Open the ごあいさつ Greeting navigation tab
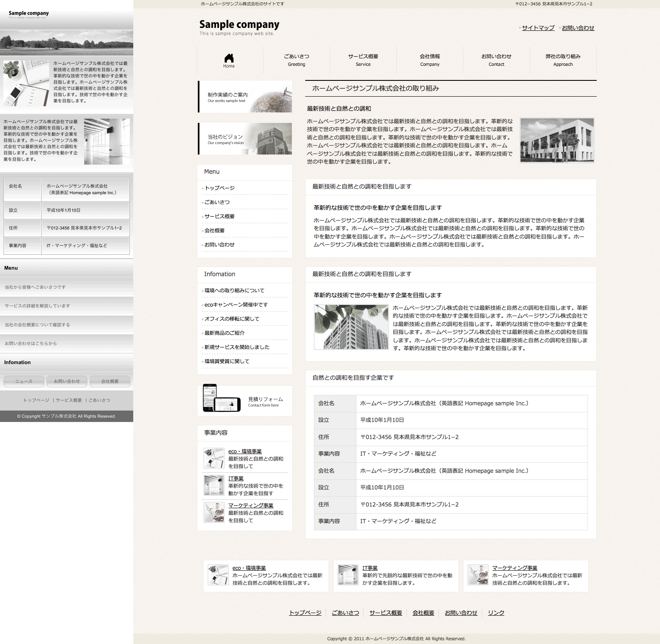The width and height of the screenshot is (660, 644). pyautogui.click(x=296, y=60)
